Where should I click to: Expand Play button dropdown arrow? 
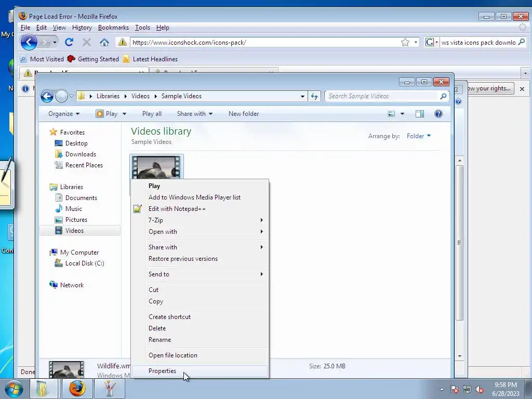(124, 114)
